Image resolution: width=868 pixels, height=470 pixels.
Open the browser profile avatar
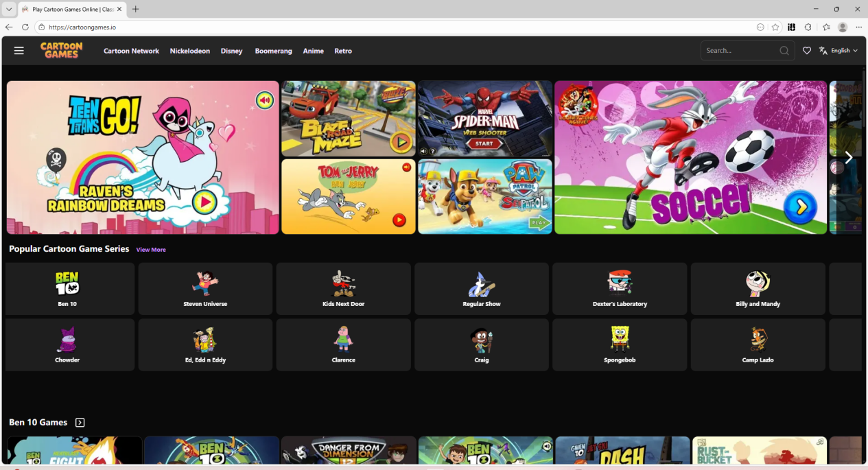[x=843, y=27]
